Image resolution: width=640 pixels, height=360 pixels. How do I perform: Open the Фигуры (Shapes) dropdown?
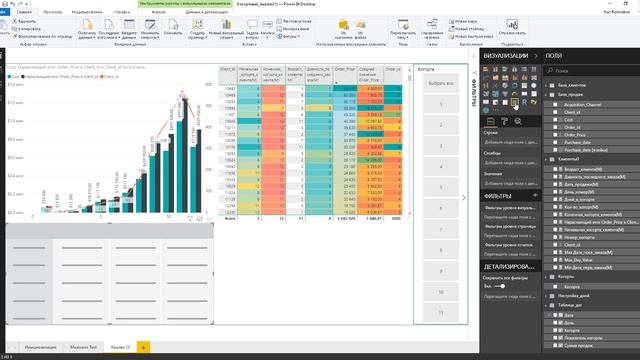tap(289, 36)
